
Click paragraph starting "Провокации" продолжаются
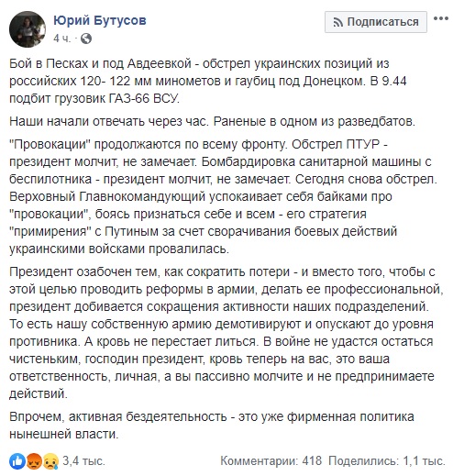[x=223, y=196]
